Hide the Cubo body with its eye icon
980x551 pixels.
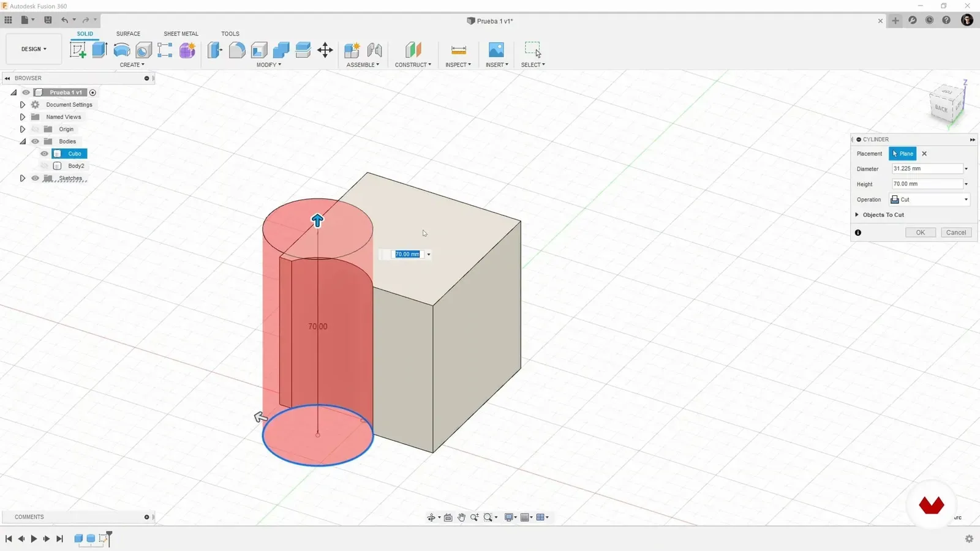pos(44,154)
